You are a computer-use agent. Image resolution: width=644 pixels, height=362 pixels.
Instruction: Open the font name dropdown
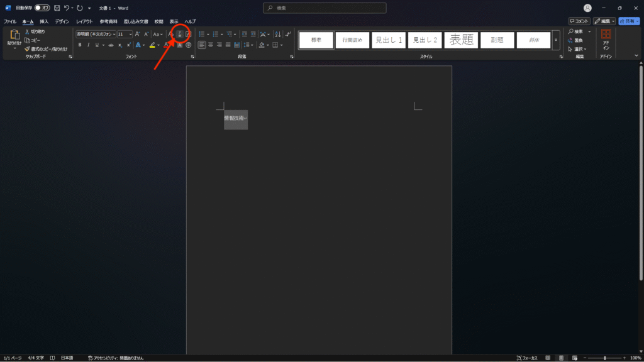pos(113,34)
